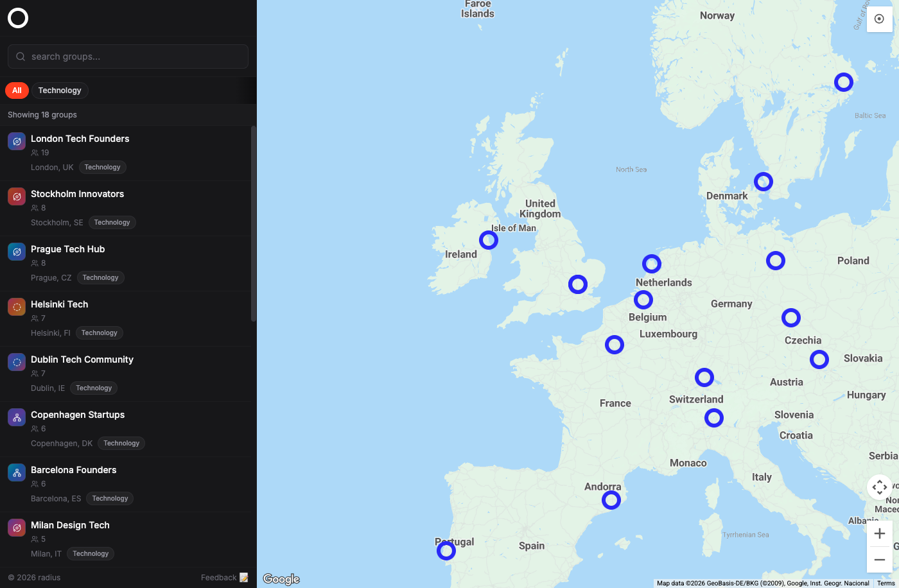Click the radius app logo circle
The image size is (899, 588).
[x=17, y=18]
